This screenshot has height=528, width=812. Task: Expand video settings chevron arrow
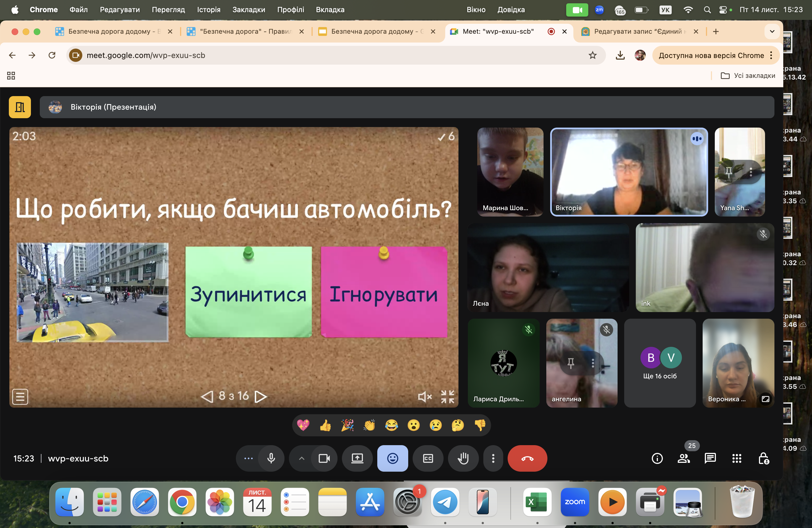302,458
